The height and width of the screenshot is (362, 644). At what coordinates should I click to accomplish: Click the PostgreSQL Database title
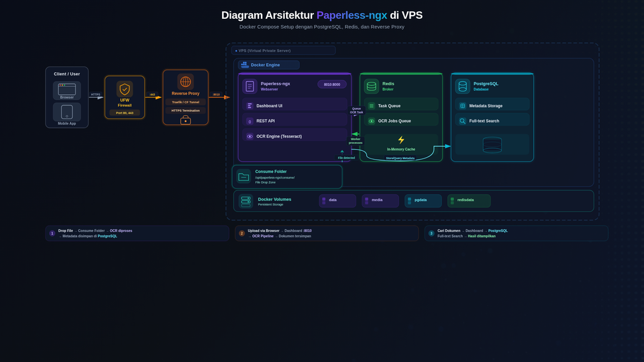point(486,86)
